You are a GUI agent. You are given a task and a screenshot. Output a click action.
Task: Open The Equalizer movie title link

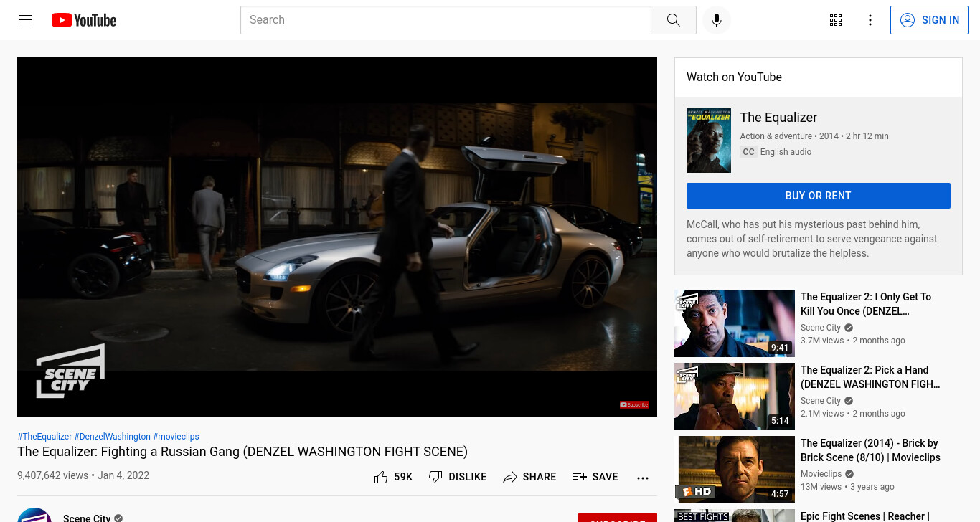pyautogui.click(x=778, y=118)
